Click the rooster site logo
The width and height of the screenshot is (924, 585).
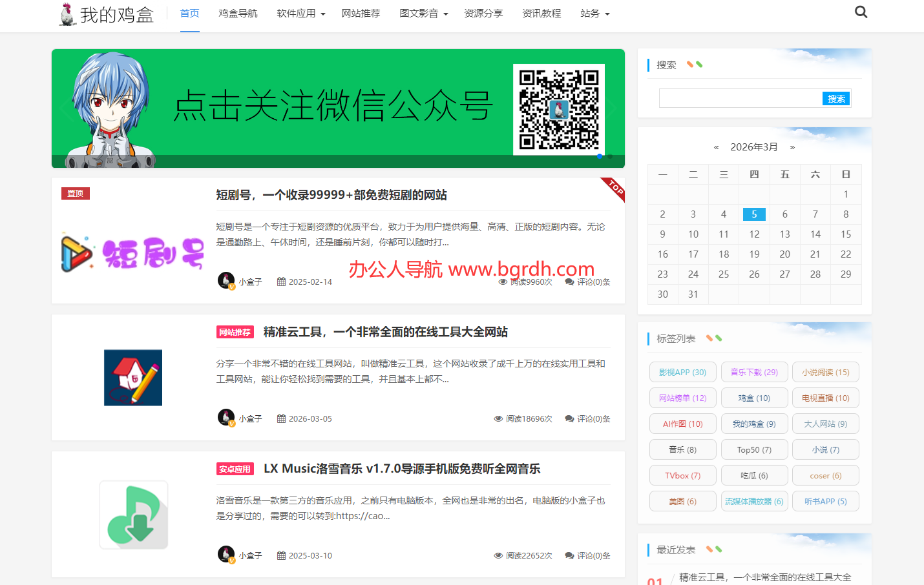pyautogui.click(x=107, y=14)
